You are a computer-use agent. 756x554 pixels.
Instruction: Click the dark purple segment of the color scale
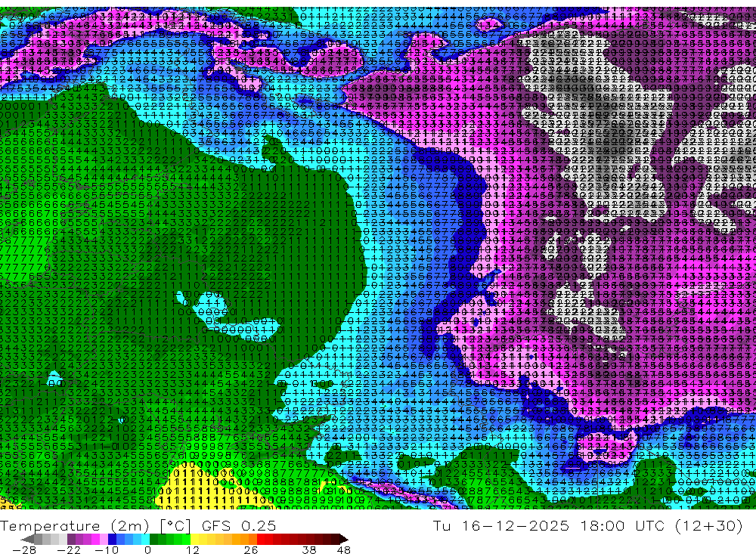pyautogui.click(x=71, y=539)
